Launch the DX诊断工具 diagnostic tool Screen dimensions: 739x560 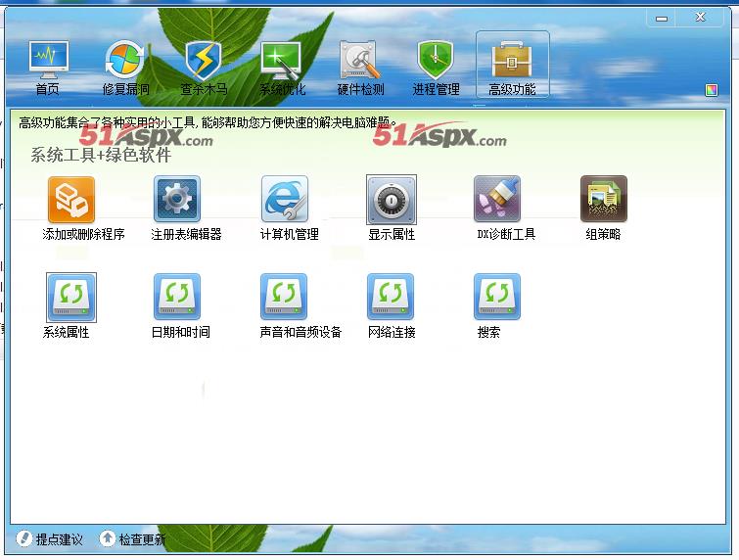point(497,200)
